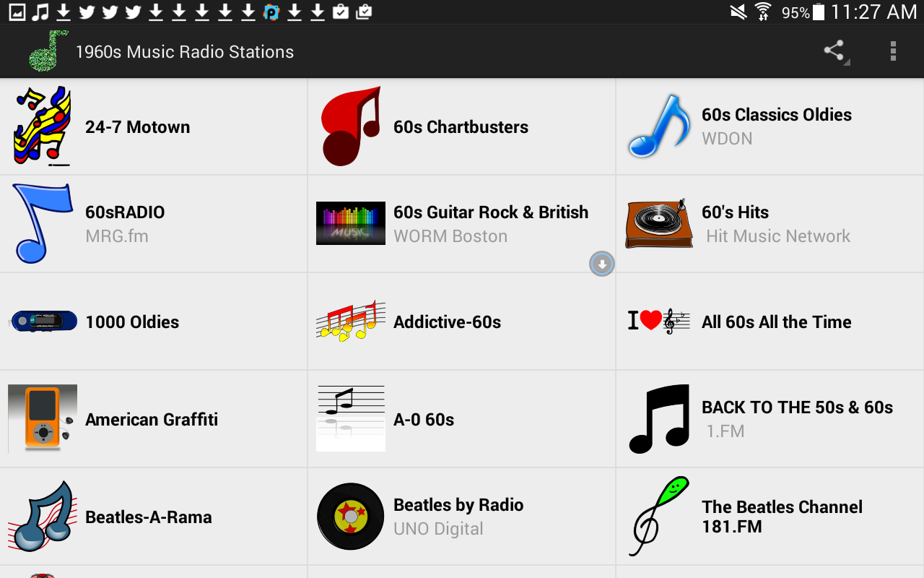Image resolution: width=924 pixels, height=578 pixels.
Task: Tap the vinyl record icon for Beatles by Radio
Action: [x=351, y=517]
